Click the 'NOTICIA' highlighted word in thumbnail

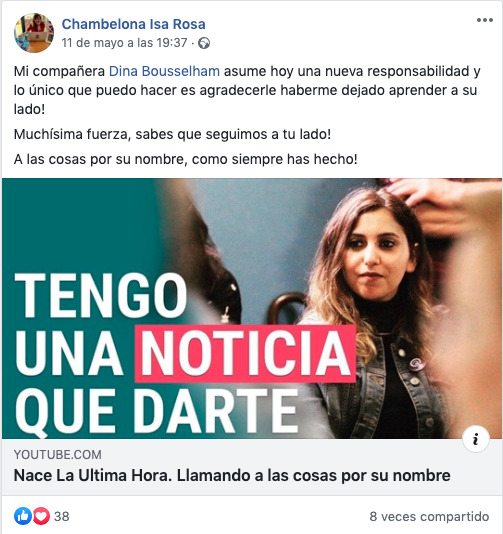tap(245, 353)
